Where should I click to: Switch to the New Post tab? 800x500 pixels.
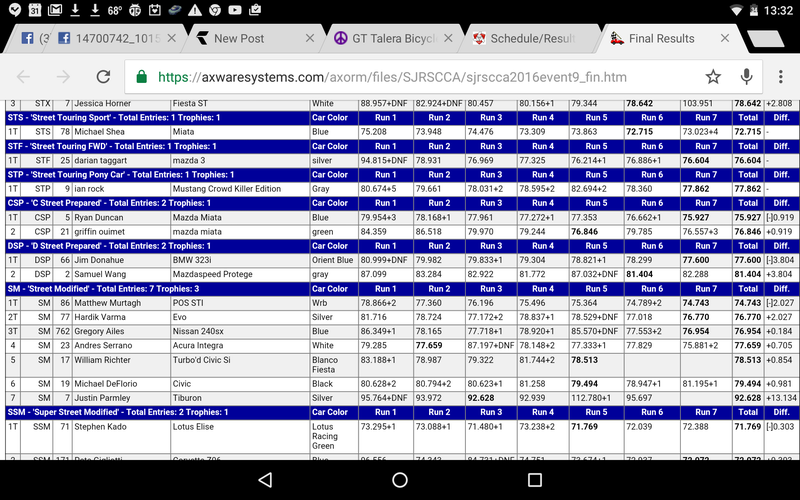pos(254,38)
